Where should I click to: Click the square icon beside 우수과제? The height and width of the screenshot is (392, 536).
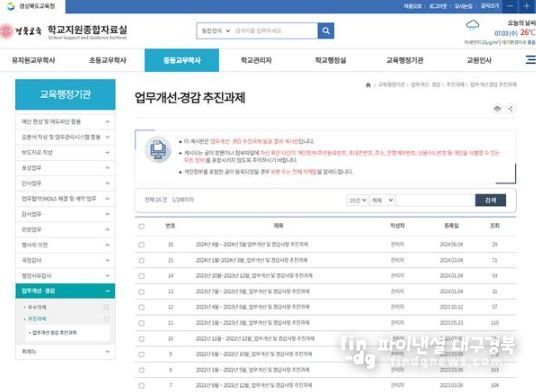pyautogui.click(x=106, y=307)
